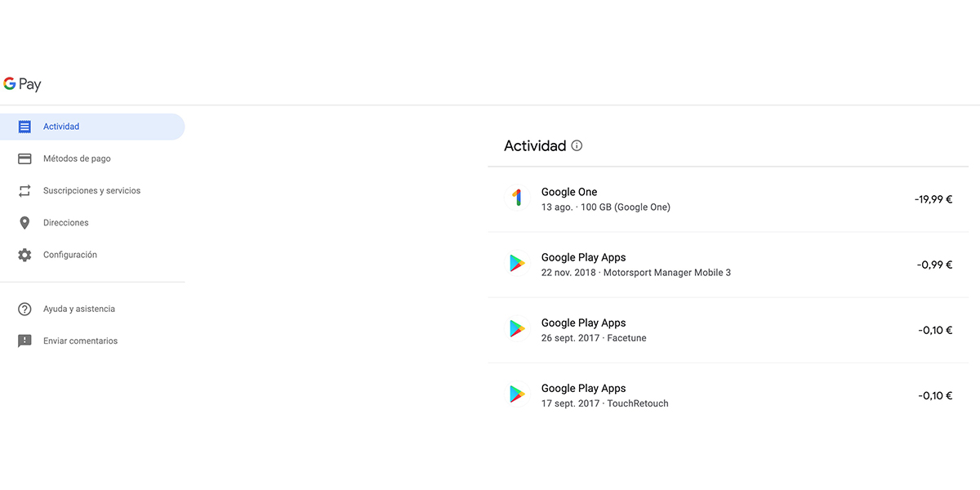
Task: Open settings via the Configuración gear icon
Action: pyautogui.click(x=26, y=254)
